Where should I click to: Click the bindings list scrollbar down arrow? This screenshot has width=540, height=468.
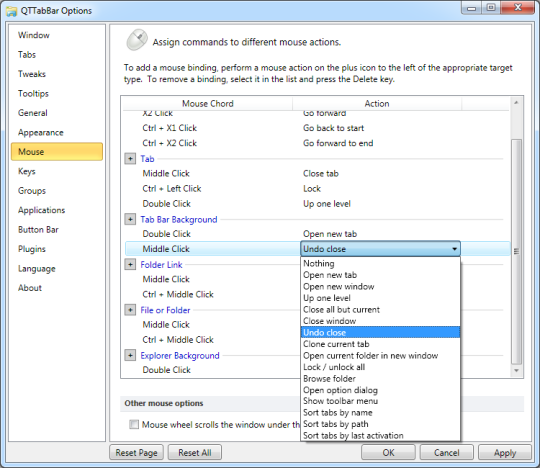[x=516, y=371]
